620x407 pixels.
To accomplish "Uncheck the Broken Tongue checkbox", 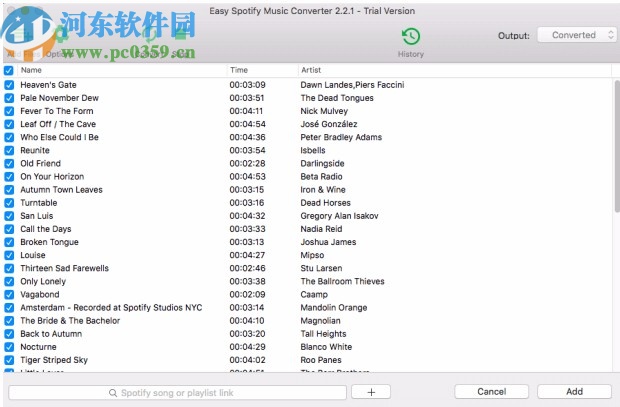I will tap(9, 242).
